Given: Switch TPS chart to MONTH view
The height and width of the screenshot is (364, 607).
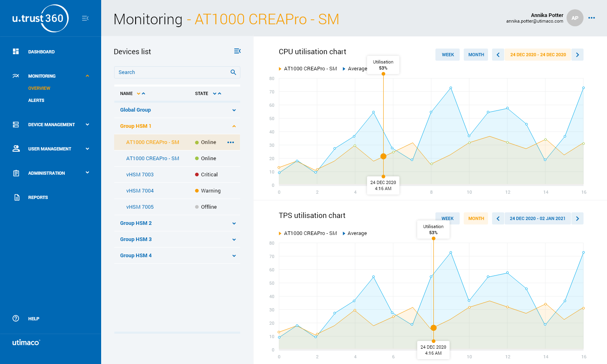Looking at the screenshot, I should 476,218.
